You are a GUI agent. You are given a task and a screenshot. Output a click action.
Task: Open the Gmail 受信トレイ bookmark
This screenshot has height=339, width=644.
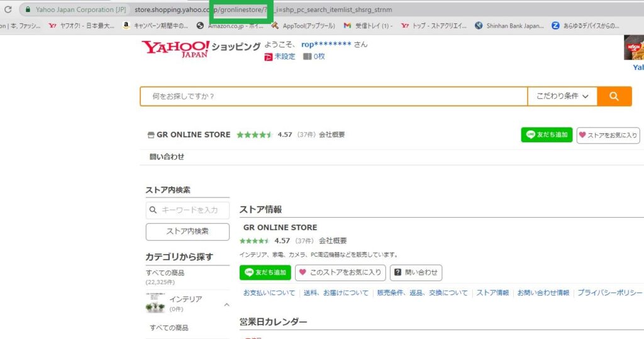pos(368,26)
